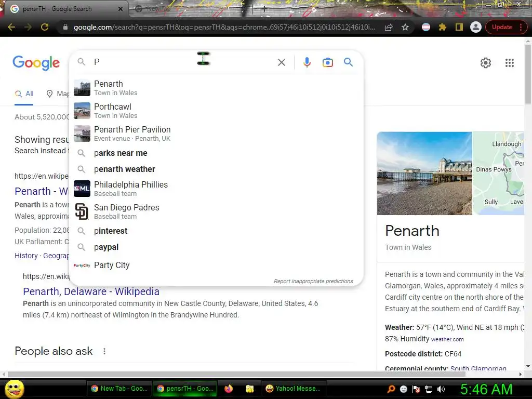532x399 pixels.
Task: Toggle the browser side panel icon
Action: pyautogui.click(x=459, y=27)
